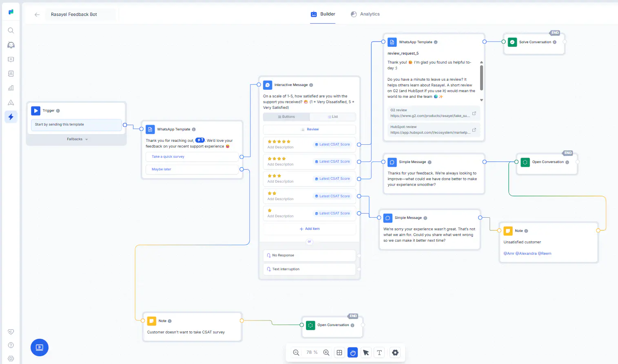Image resolution: width=618 pixels, height=364 pixels.
Task: Click the @Amr mention in Note
Action: [x=509, y=254]
